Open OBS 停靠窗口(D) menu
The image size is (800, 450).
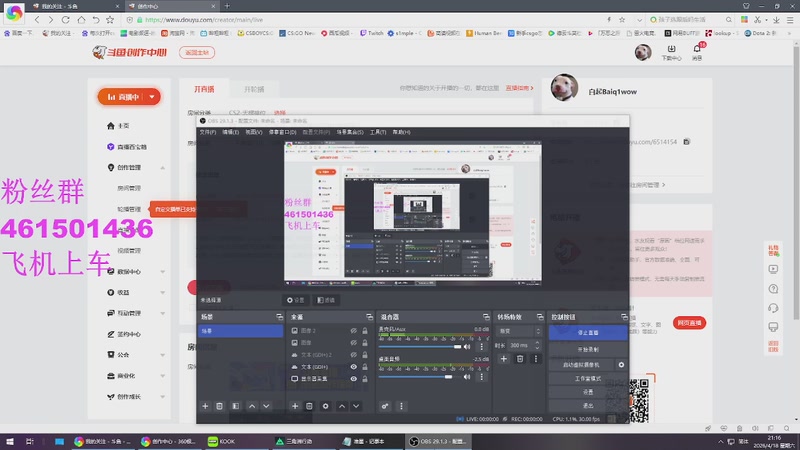[x=282, y=132]
